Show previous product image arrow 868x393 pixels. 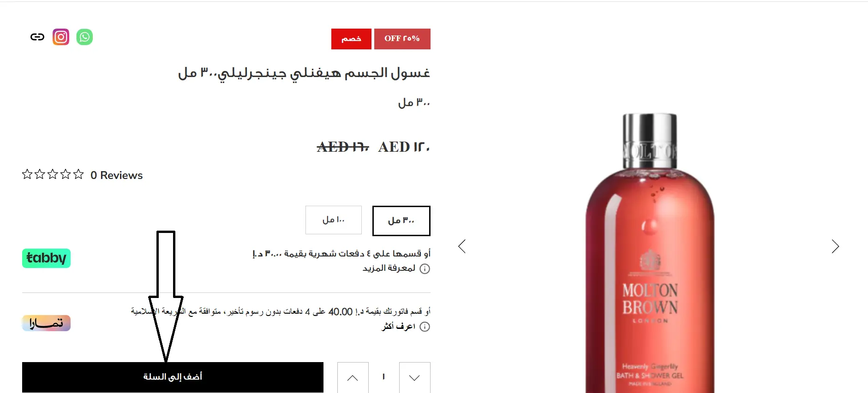462,246
